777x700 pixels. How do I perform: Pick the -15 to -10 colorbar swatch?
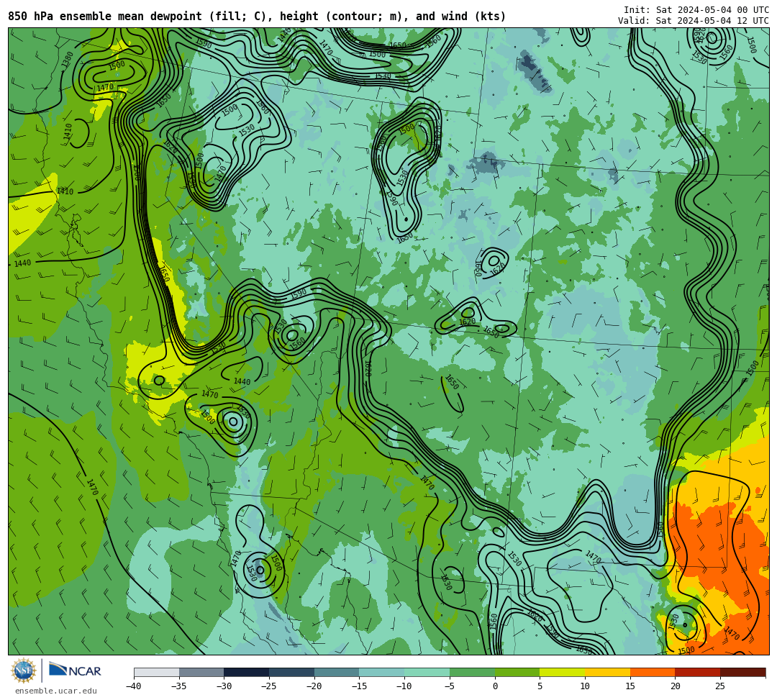[382, 672]
